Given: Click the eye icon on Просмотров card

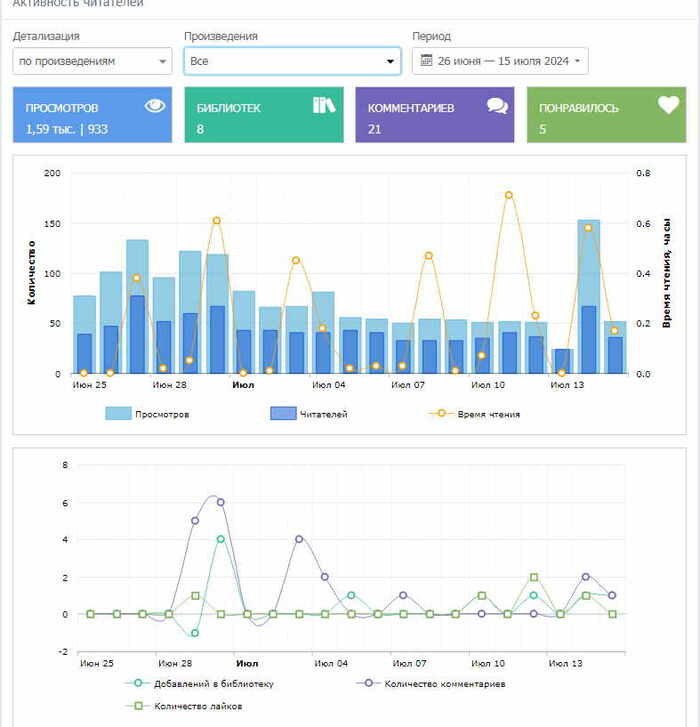Looking at the screenshot, I should [x=154, y=106].
